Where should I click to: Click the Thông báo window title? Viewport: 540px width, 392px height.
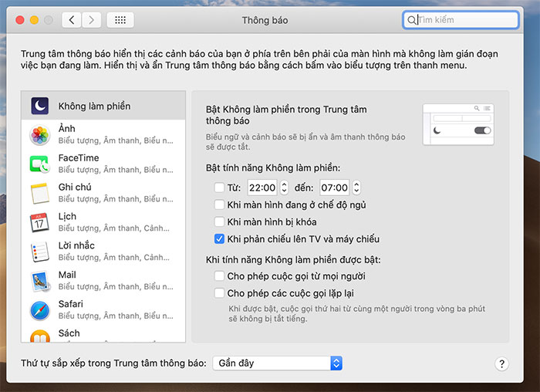pyautogui.click(x=265, y=20)
